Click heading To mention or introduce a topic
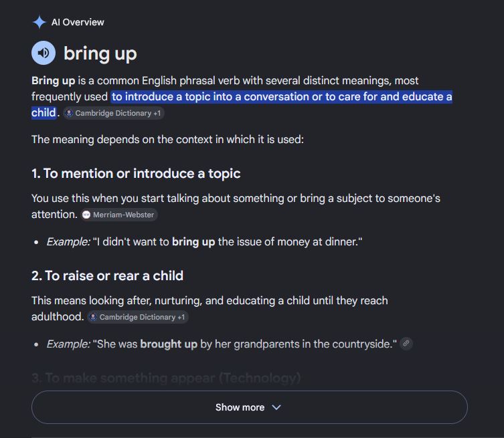This screenshot has height=438, width=504. click(x=136, y=173)
